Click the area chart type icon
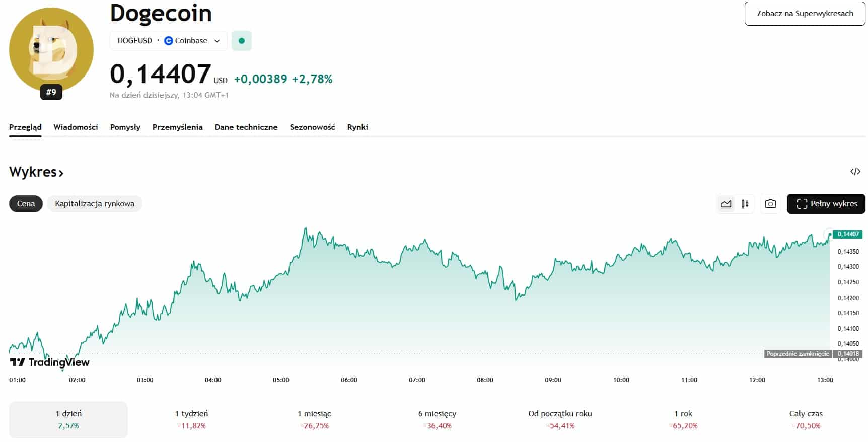 (x=726, y=204)
